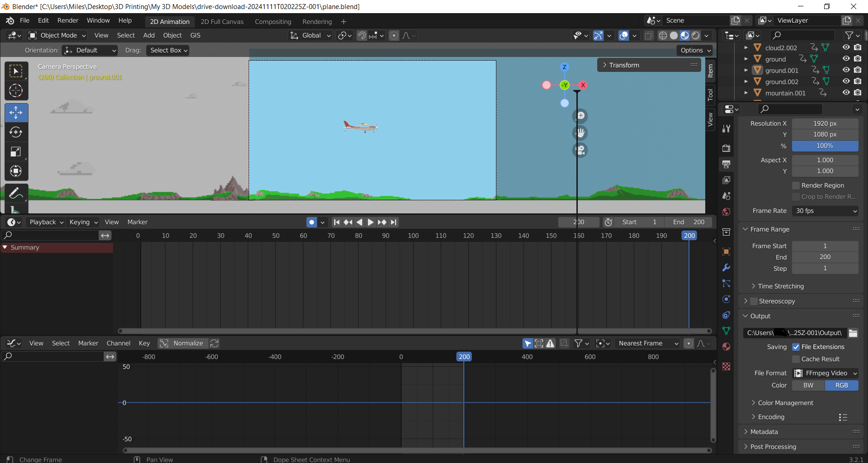
Task: Uncheck the File Extensions checkbox
Action: (x=796, y=347)
